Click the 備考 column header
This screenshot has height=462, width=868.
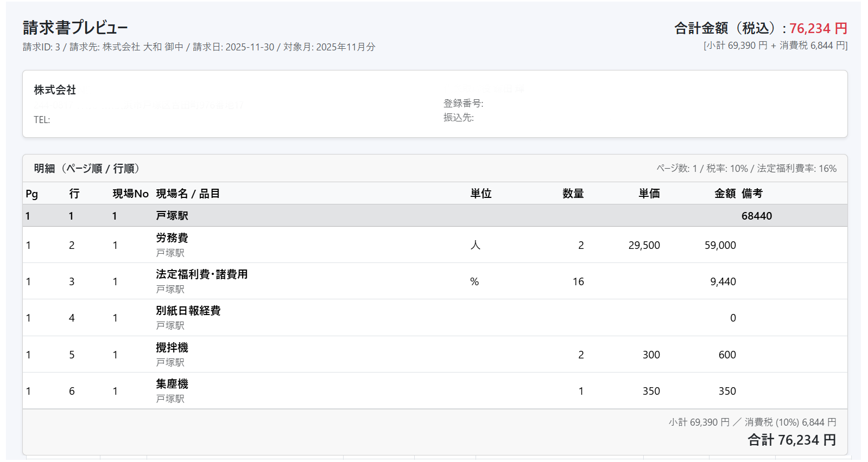tap(752, 194)
